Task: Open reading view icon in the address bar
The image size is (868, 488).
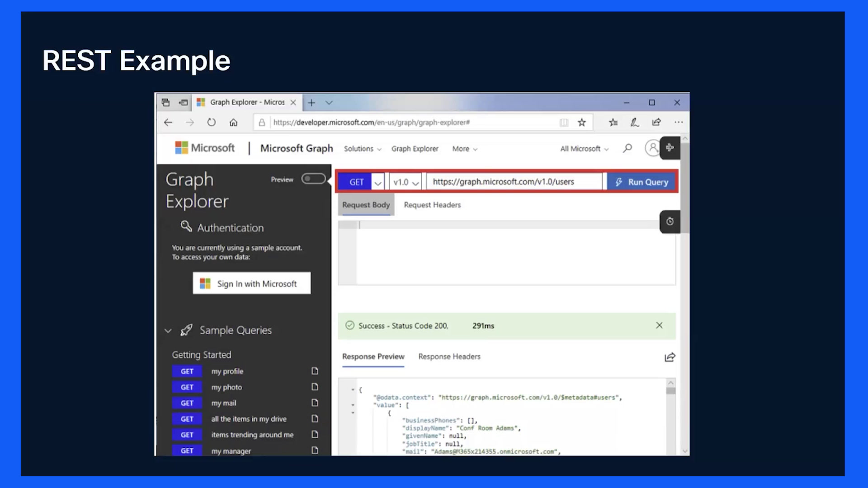Action: tap(564, 122)
